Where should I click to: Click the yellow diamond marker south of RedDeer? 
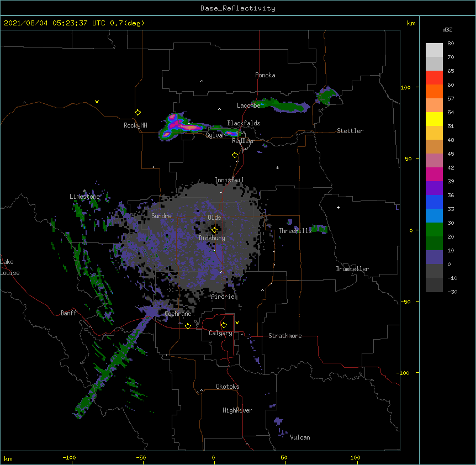pyautogui.click(x=235, y=155)
